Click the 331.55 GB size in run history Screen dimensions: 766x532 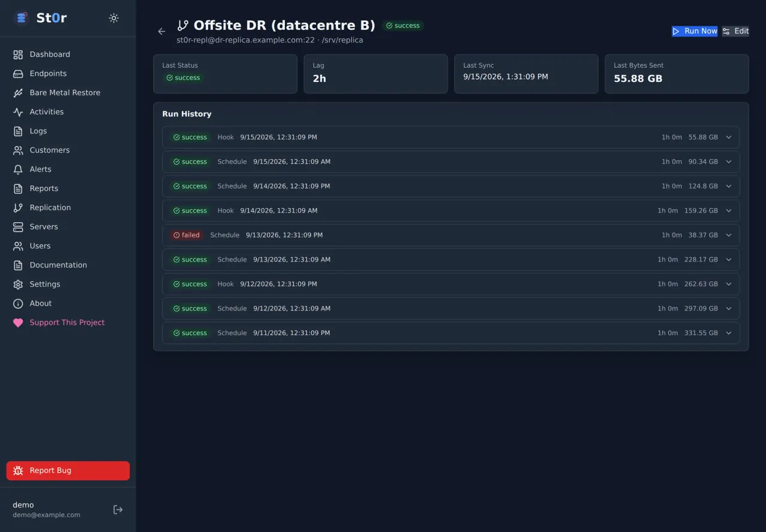[x=701, y=333]
